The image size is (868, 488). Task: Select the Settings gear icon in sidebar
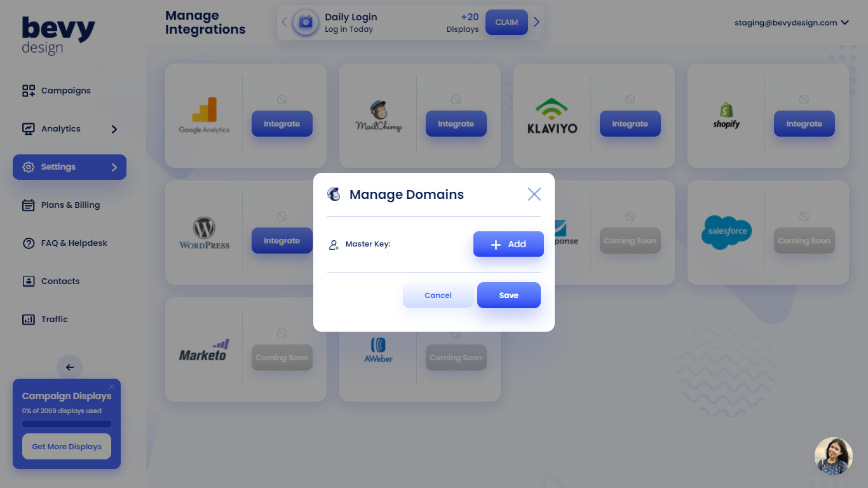pos(28,166)
